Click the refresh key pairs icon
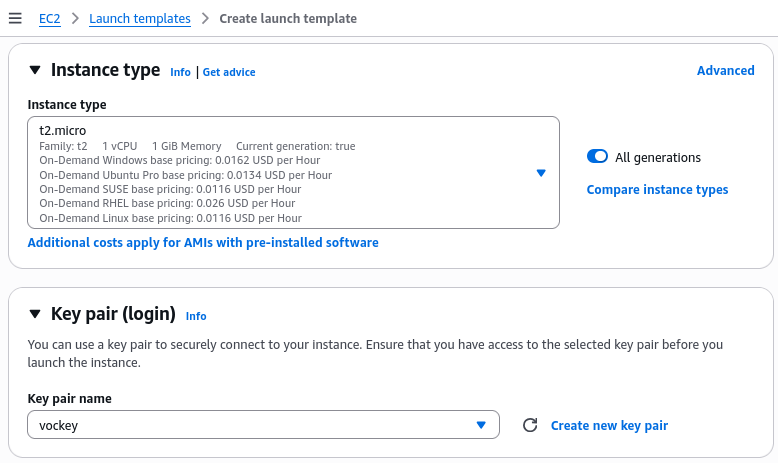778x463 pixels. 531,425
